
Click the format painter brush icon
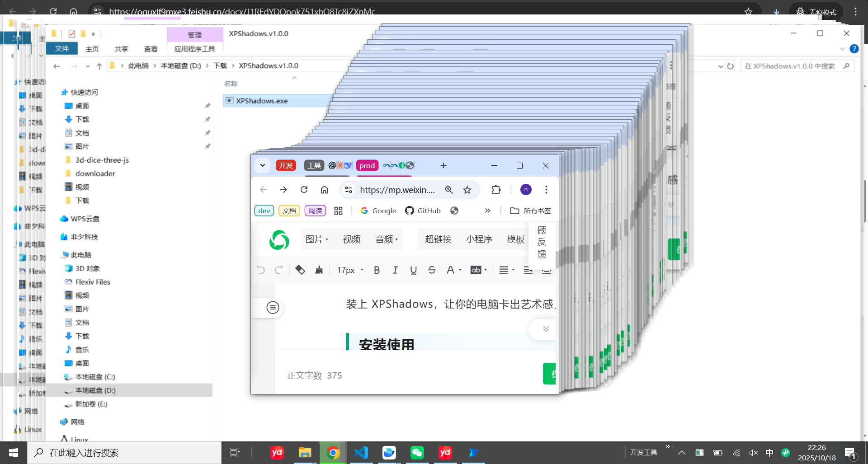coord(319,270)
